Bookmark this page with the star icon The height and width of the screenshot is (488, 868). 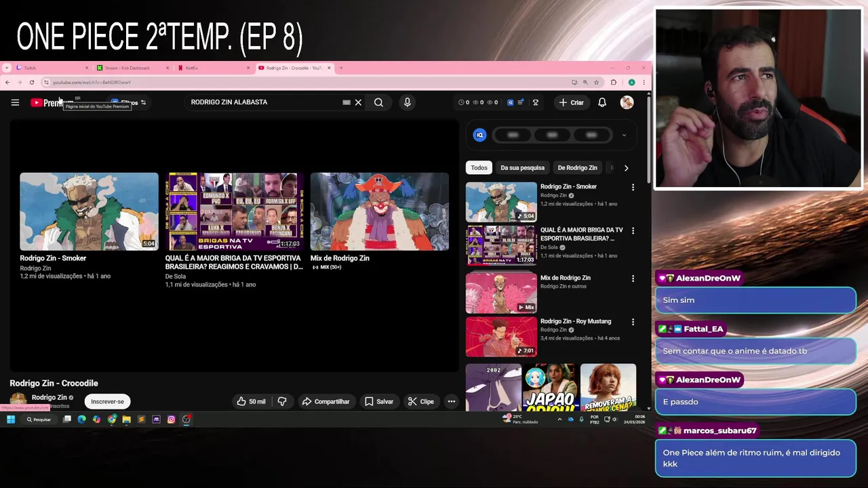pos(596,82)
